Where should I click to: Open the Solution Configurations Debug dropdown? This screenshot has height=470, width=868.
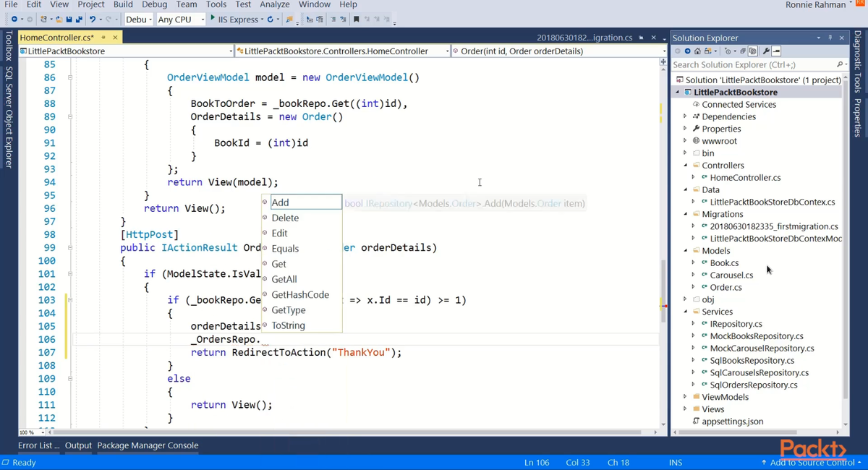(x=139, y=20)
